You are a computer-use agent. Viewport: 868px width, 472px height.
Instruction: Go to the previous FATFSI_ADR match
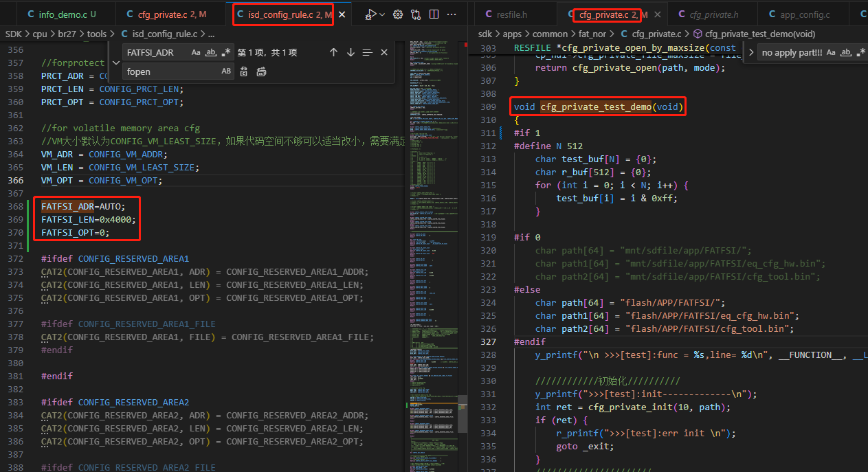(x=334, y=52)
